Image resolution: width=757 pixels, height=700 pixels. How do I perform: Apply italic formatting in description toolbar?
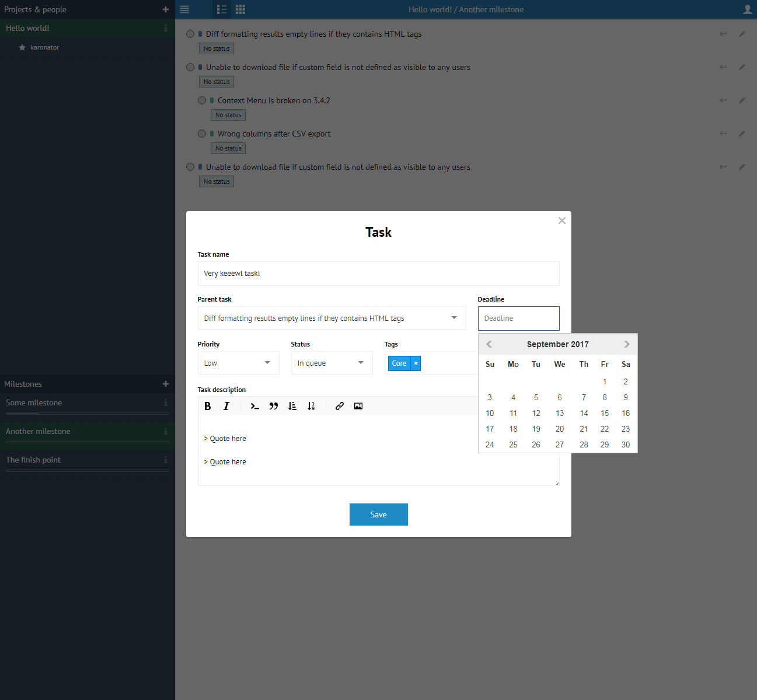click(x=226, y=406)
